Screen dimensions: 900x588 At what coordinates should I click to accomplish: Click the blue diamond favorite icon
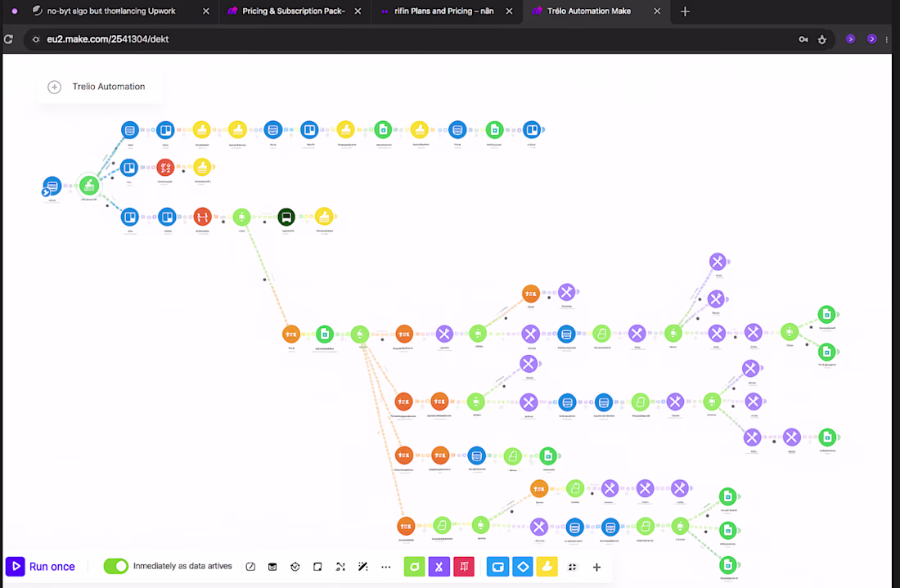click(522, 567)
